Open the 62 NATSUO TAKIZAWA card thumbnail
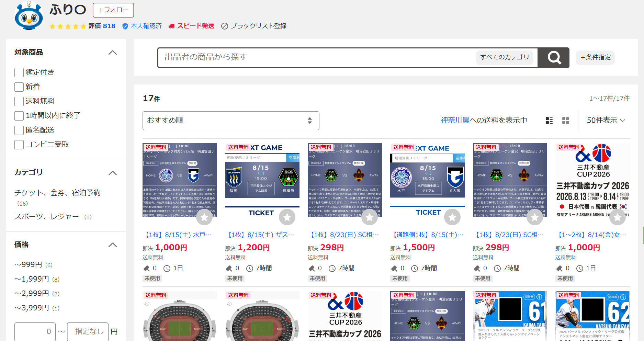Screen dimensions: 644x341 (x=592, y=316)
